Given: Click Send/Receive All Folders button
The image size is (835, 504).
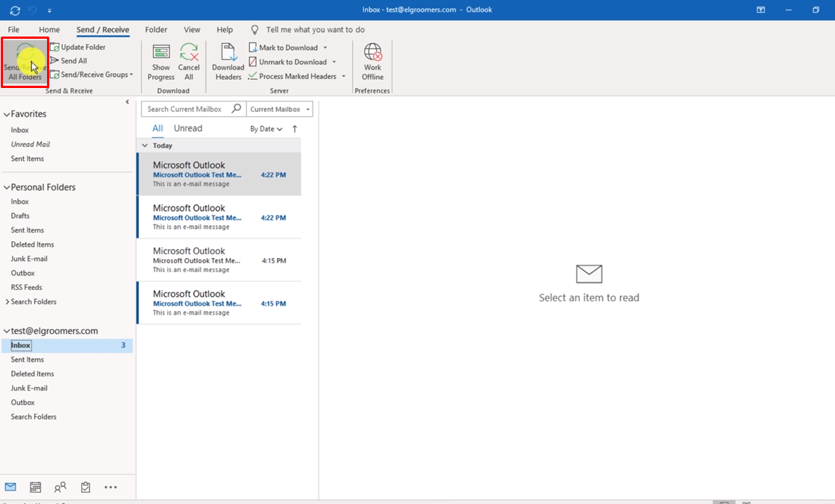Looking at the screenshot, I should (x=25, y=63).
